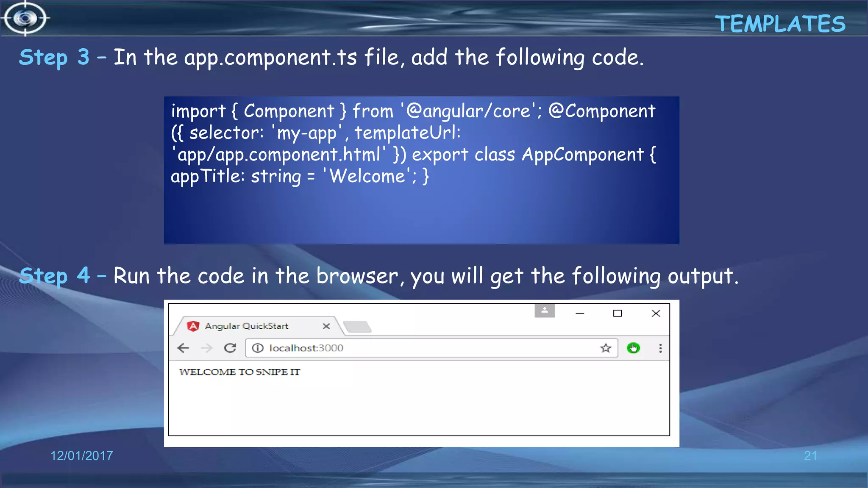
Task: Click the slide number 21
Action: click(x=810, y=456)
